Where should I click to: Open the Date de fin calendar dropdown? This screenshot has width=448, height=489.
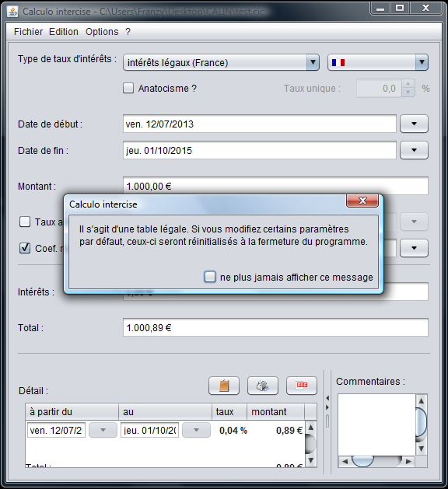click(x=414, y=150)
